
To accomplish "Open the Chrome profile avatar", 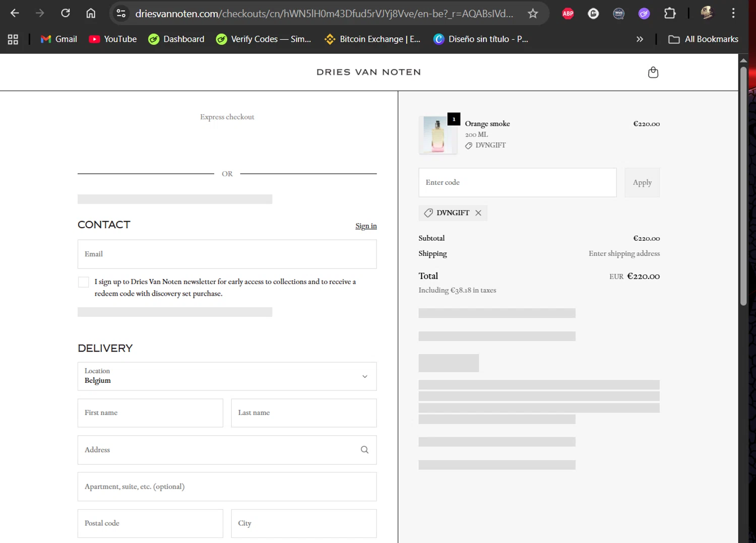I will (x=707, y=13).
